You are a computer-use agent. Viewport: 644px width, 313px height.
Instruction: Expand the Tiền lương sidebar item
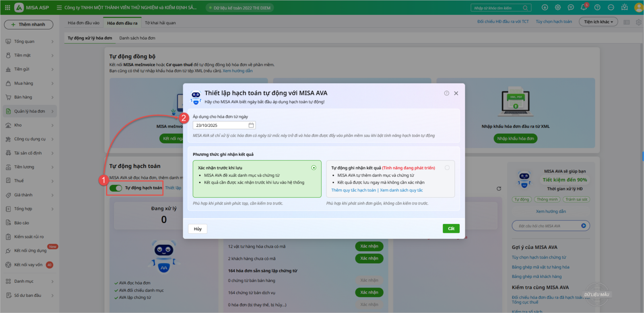pos(30,167)
